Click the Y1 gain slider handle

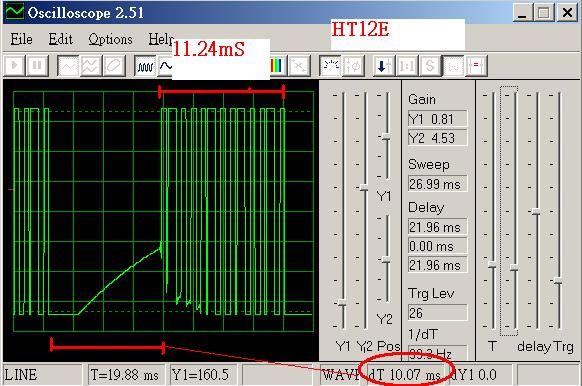(342, 303)
